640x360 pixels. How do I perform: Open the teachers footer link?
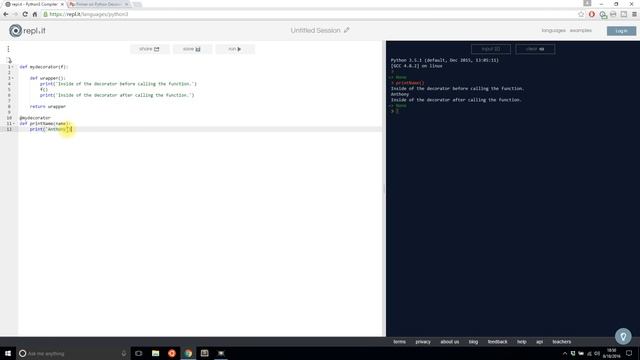pos(561,342)
